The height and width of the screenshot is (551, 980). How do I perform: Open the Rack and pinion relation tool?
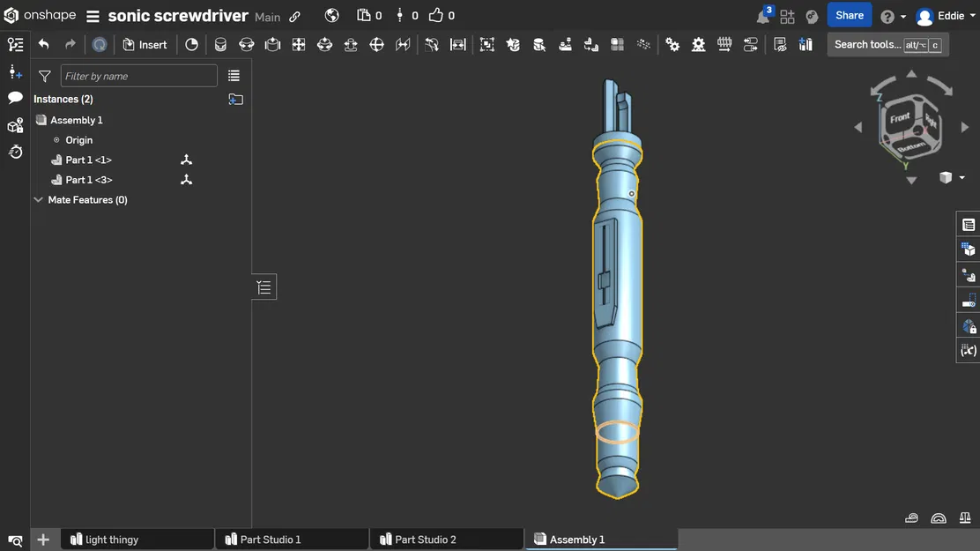[x=699, y=44]
